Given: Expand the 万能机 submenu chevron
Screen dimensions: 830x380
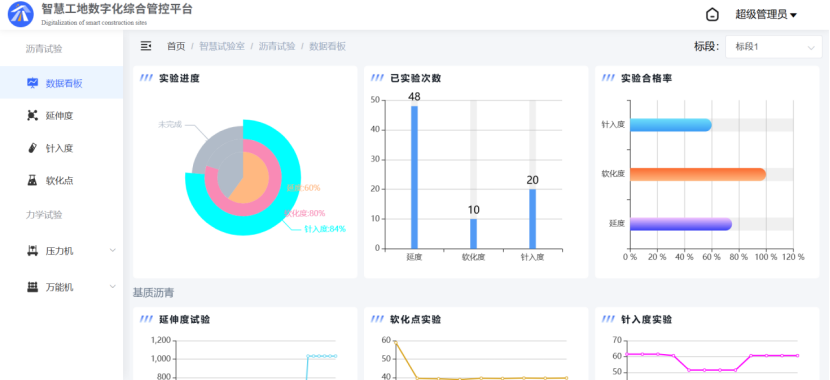Looking at the screenshot, I should click(x=113, y=287).
